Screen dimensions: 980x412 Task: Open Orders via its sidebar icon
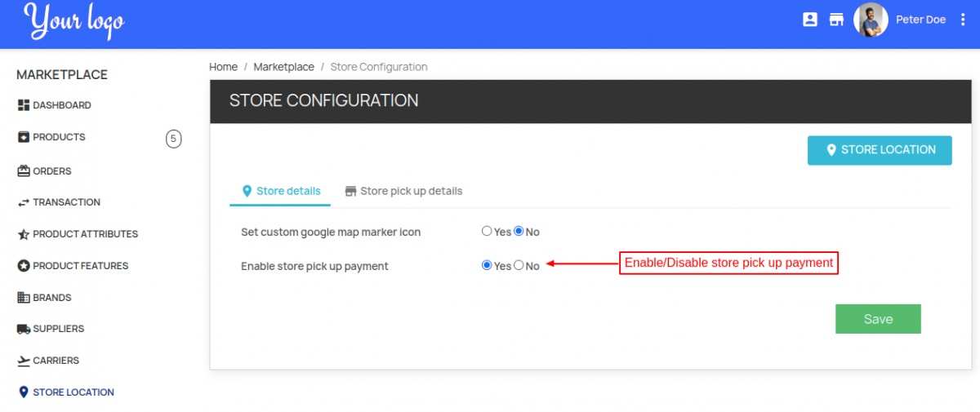(x=24, y=171)
